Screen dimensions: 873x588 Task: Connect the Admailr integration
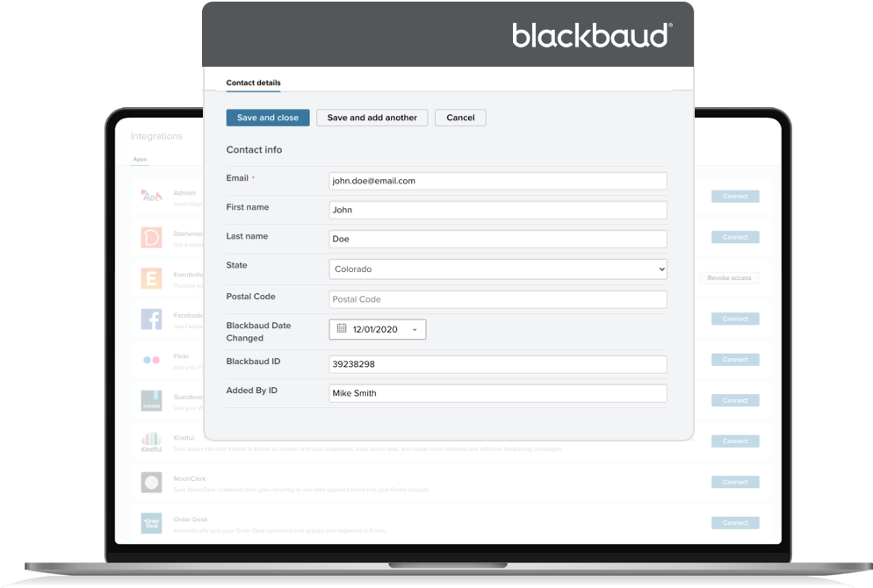coord(735,197)
